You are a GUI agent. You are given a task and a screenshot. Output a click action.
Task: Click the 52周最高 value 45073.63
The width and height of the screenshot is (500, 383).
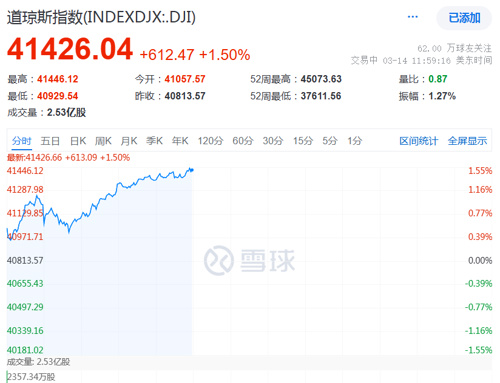tap(321, 79)
